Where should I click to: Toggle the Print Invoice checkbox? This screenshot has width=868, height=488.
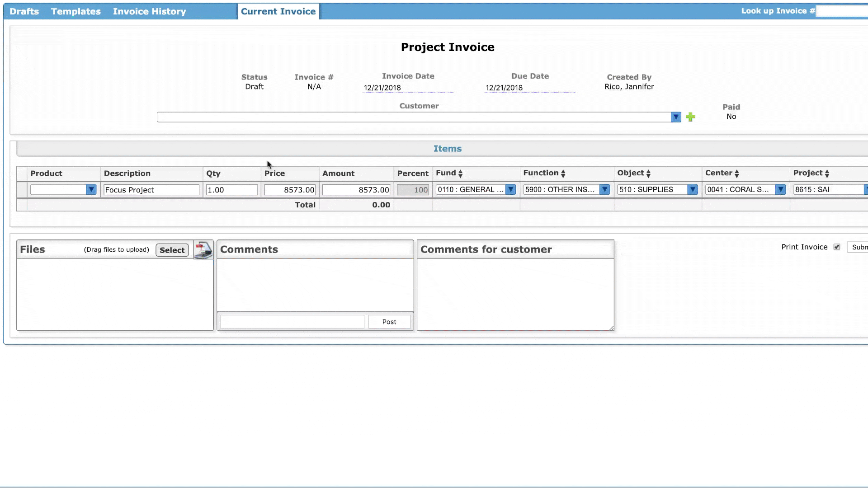(837, 247)
